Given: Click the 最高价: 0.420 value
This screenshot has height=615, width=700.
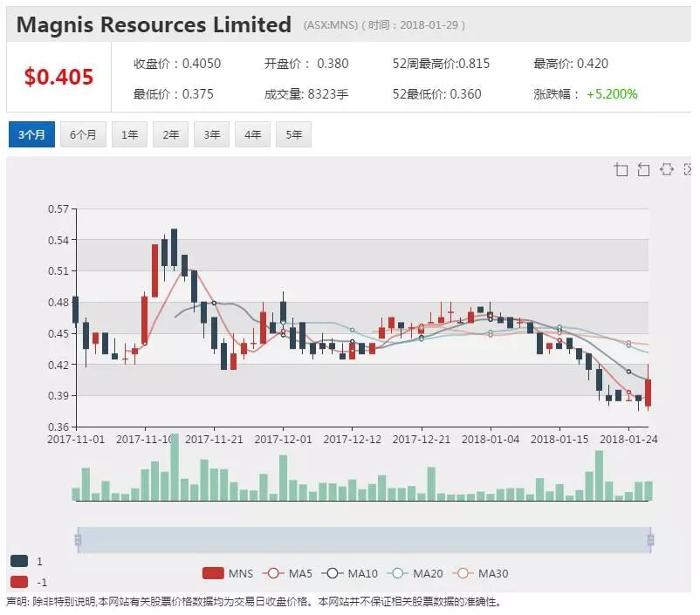Looking at the screenshot, I should tap(571, 64).
